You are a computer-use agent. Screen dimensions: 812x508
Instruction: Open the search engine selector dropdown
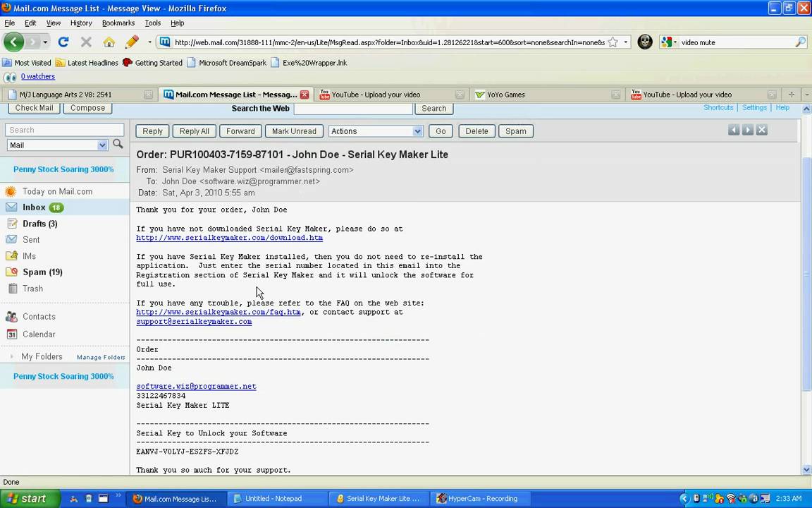pyautogui.click(x=675, y=42)
